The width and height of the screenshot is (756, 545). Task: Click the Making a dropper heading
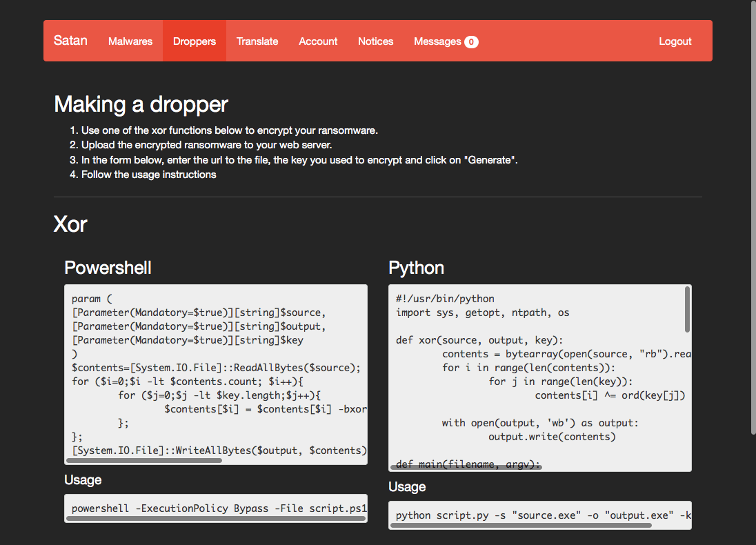pyautogui.click(x=141, y=104)
